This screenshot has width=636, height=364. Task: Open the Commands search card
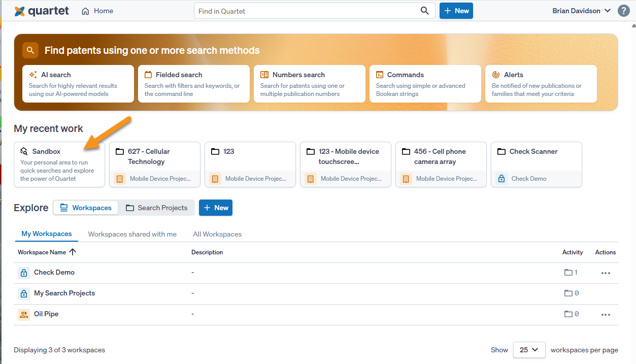pos(425,84)
